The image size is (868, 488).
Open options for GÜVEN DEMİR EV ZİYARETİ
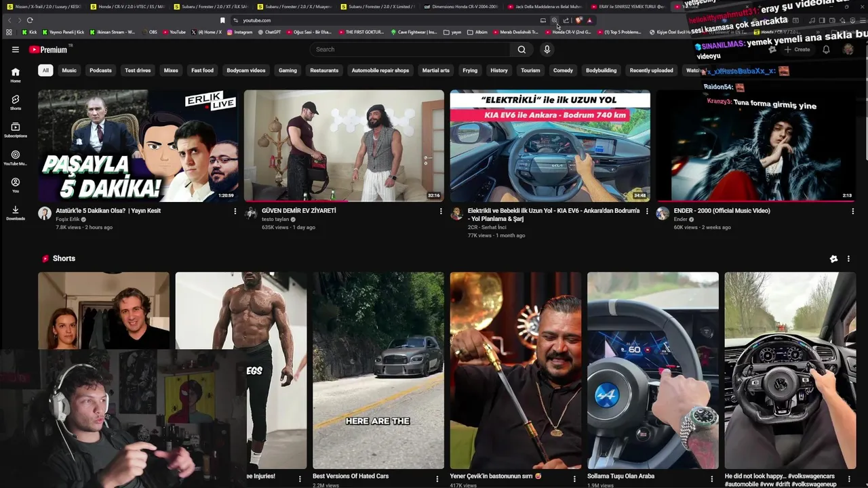coord(441,211)
